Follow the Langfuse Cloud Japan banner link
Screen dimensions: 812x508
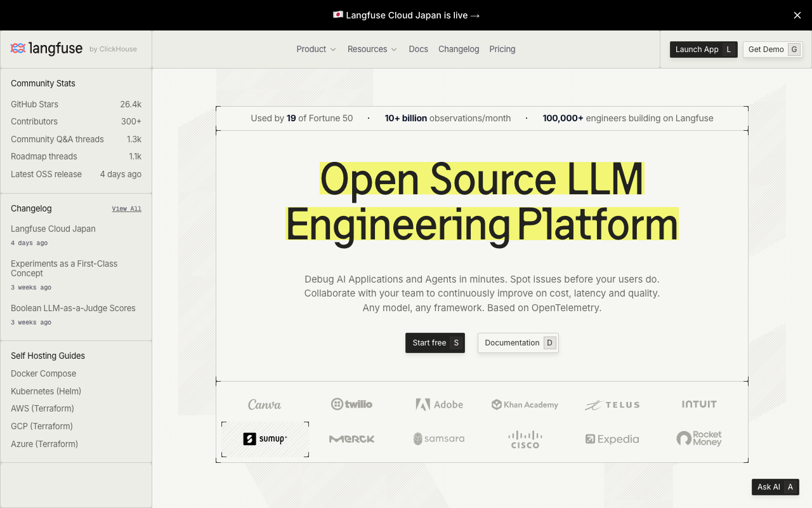pyautogui.click(x=406, y=15)
